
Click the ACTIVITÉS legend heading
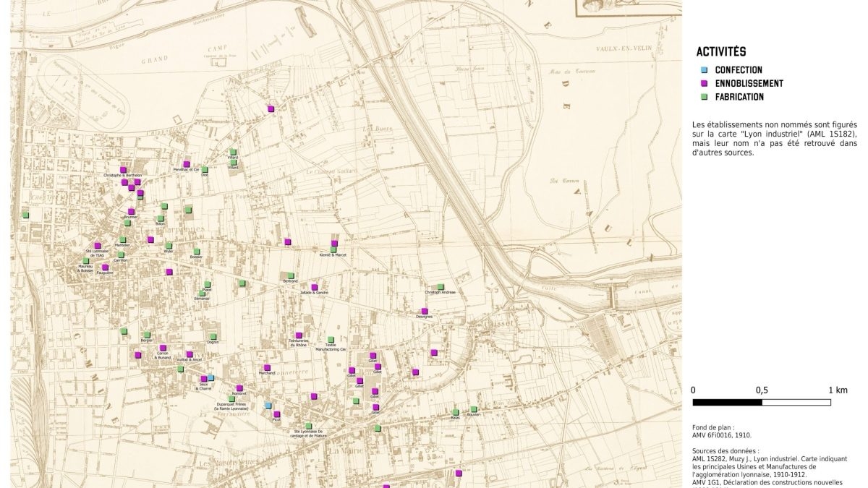pyautogui.click(x=720, y=52)
